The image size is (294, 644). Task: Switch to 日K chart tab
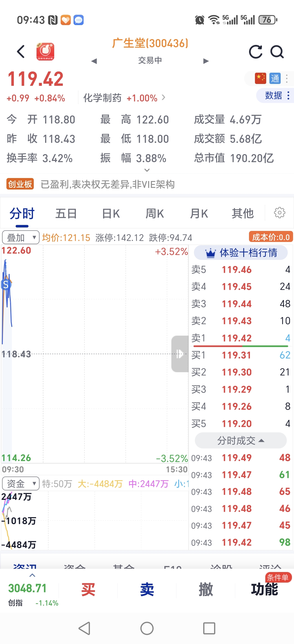click(111, 214)
